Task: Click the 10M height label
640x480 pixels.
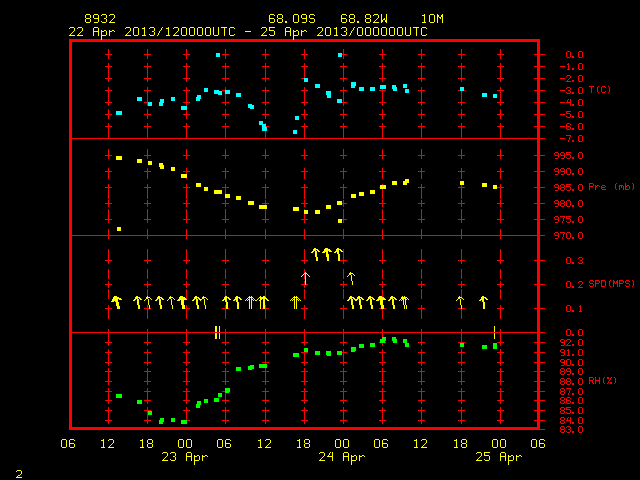Action: click(432, 19)
